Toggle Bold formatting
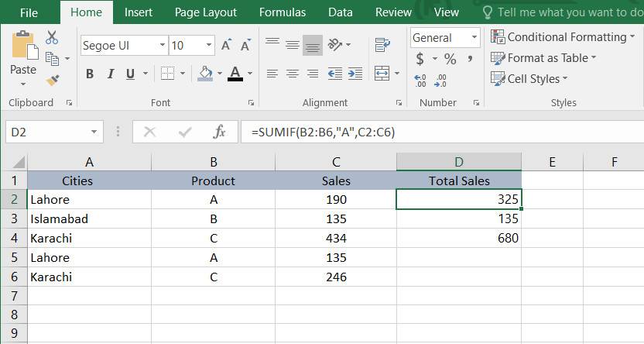644x344 pixels. pos(90,74)
